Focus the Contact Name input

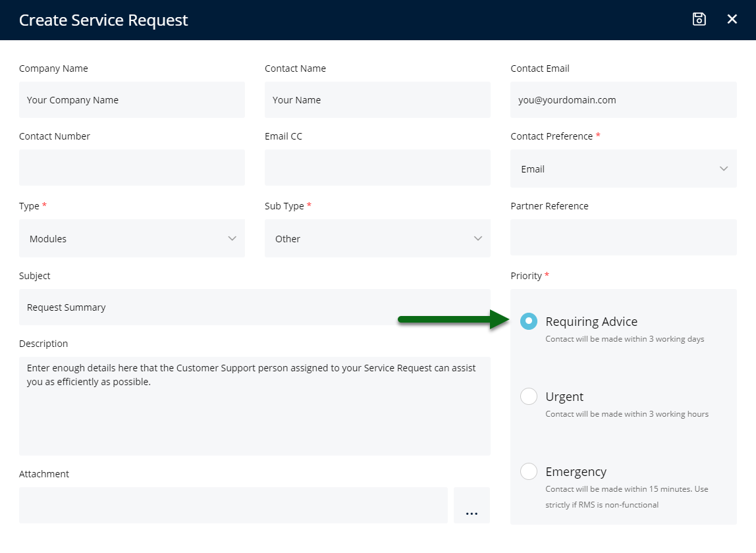click(377, 100)
